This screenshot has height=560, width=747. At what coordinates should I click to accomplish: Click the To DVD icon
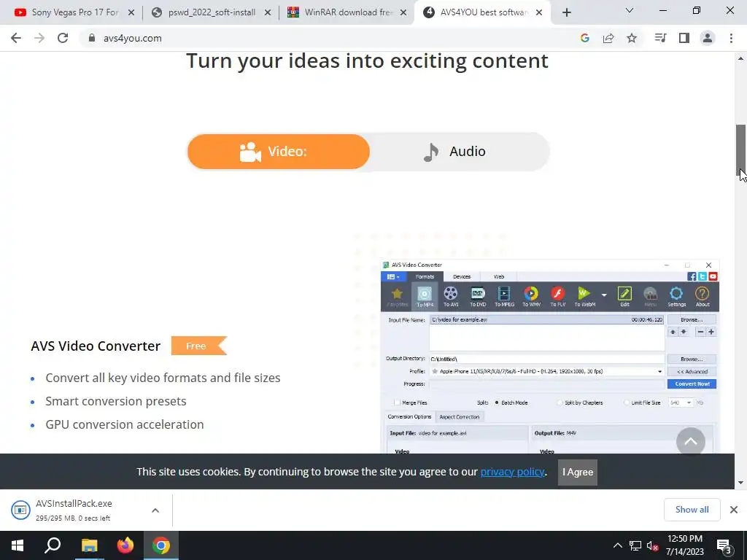[x=478, y=297]
